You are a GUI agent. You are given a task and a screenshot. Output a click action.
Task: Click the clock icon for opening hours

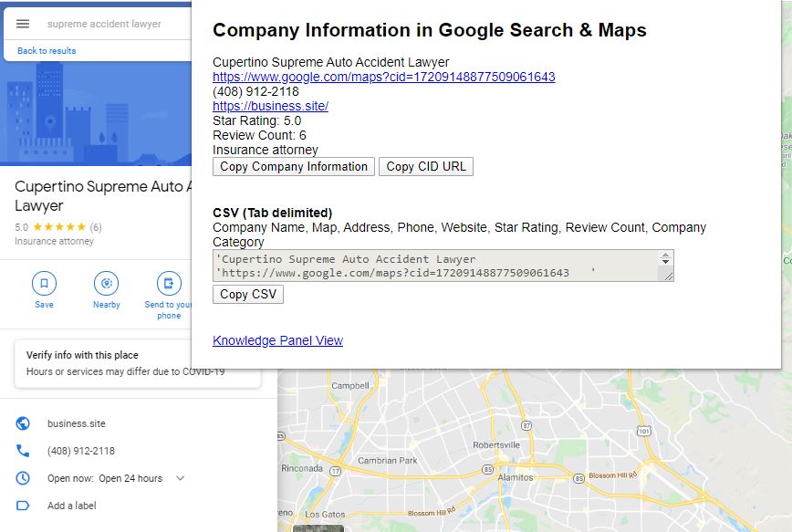tap(23, 478)
